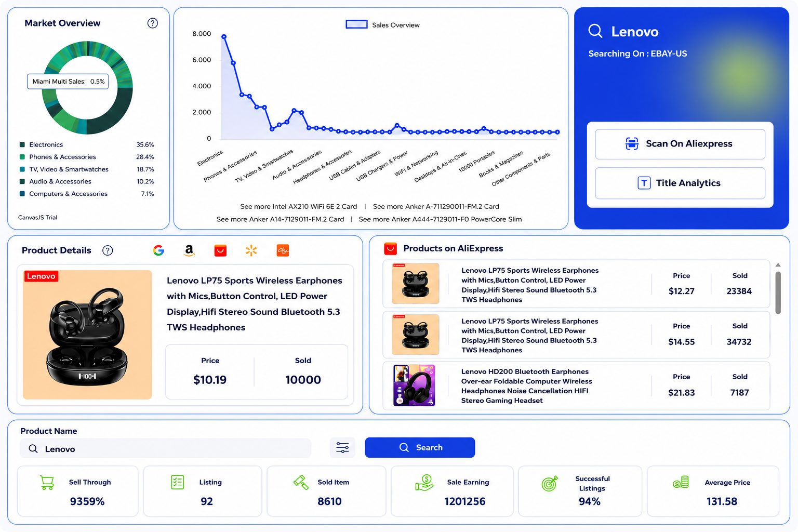This screenshot has height=532, width=798.
Task: Click the Lenovo HD200 headphones thumbnail
Action: 414,385
